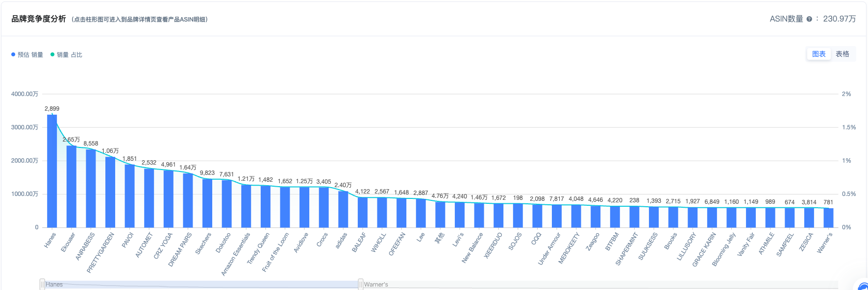The image size is (868, 290).
Task: Click the Under Armour bar
Action: tap(557, 216)
